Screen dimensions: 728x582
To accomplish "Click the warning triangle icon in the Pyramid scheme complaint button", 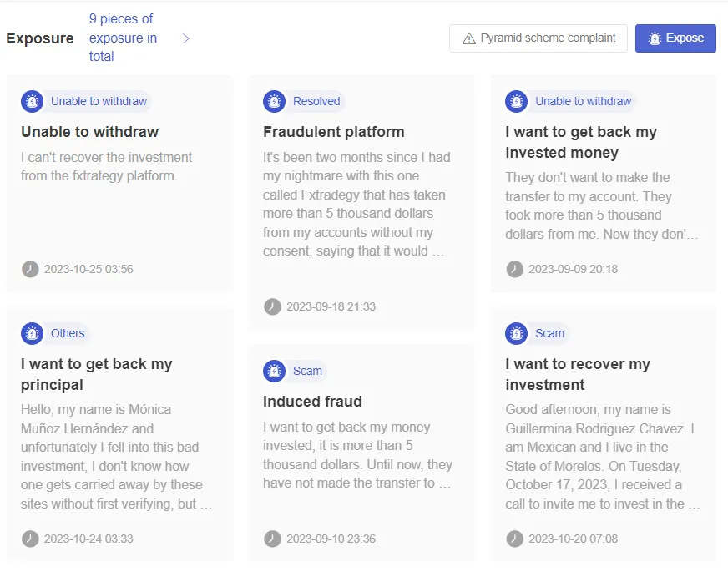I will (x=469, y=38).
